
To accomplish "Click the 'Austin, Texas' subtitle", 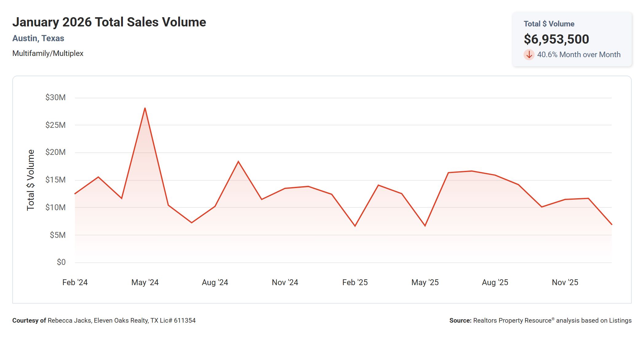I will [x=38, y=38].
